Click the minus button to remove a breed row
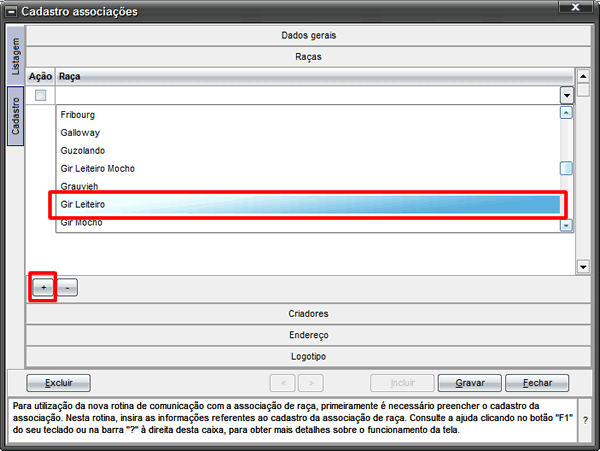The width and height of the screenshot is (600, 451). 67,287
